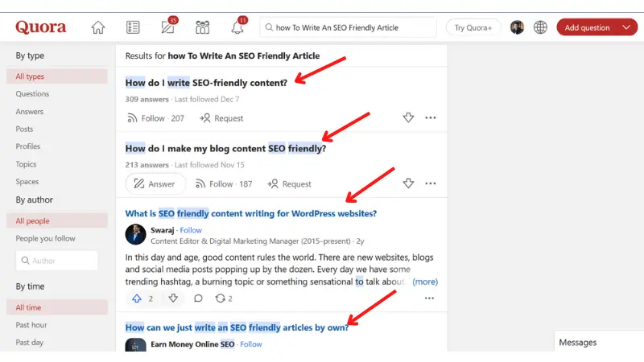644x362 pixels.
Task: Click the Author search input field
Action: pos(56,261)
